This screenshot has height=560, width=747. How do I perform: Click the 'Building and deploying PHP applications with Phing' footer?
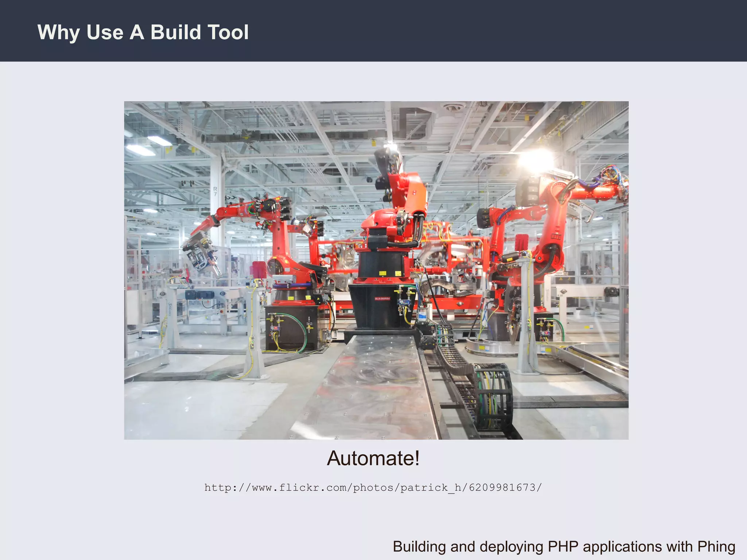tap(564, 547)
